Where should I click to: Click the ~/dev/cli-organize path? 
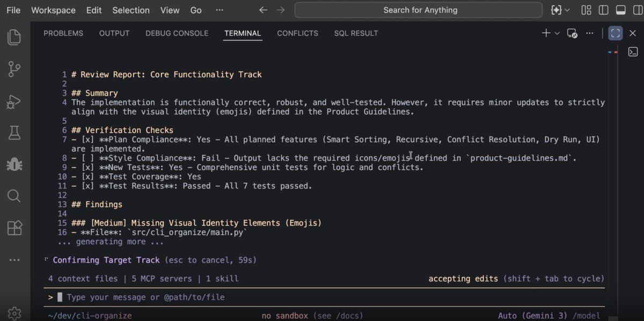(x=90, y=316)
